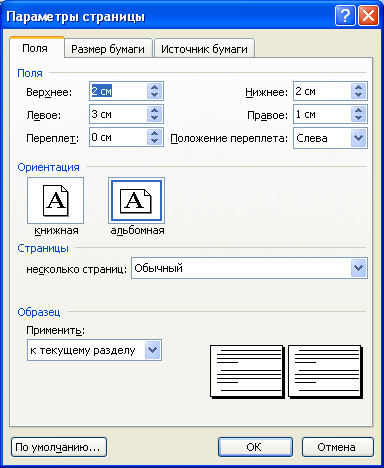
Task: Increase the Правое margin value
Action: (x=358, y=110)
